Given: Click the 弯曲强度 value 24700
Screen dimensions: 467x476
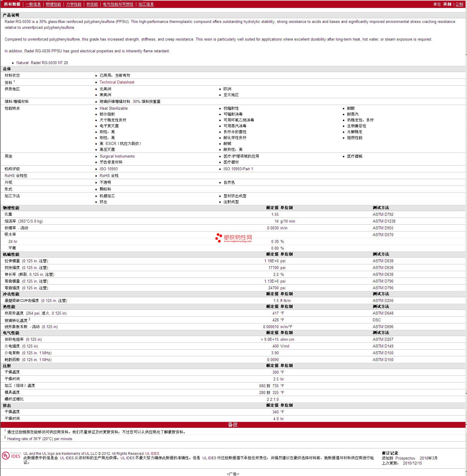Looking at the screenshot, I should click(x=273, y=288).
